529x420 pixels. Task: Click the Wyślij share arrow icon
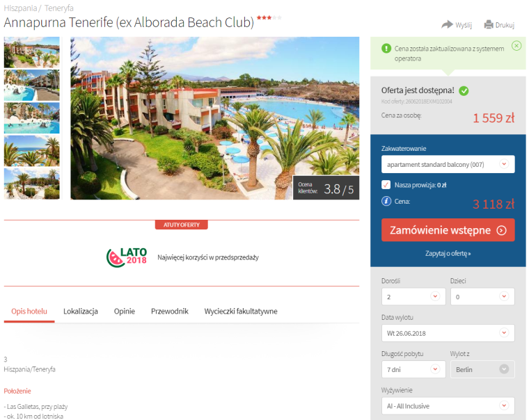tap(447, 24)
